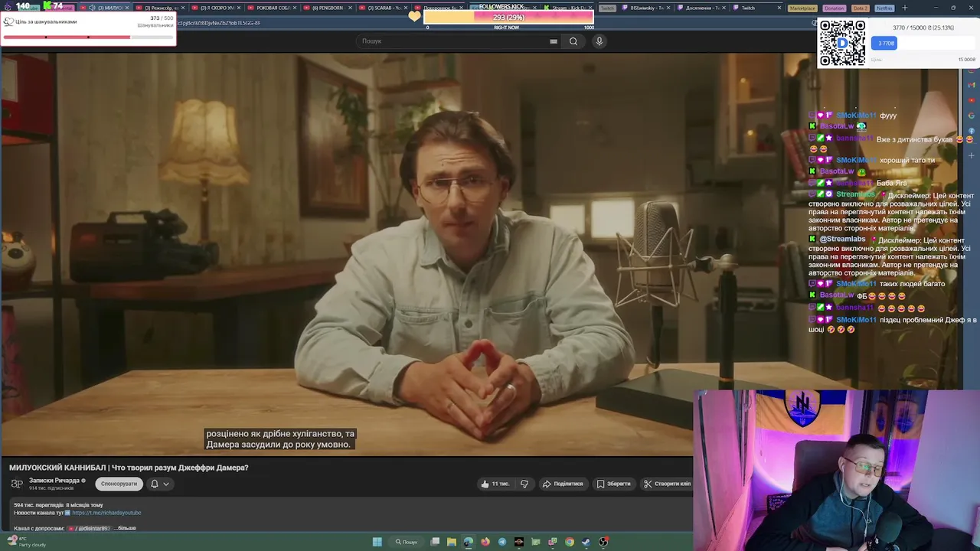Click Зберегти save button
Image resolution: width=980 pixels, height=551 pixels.
(614, 484)
